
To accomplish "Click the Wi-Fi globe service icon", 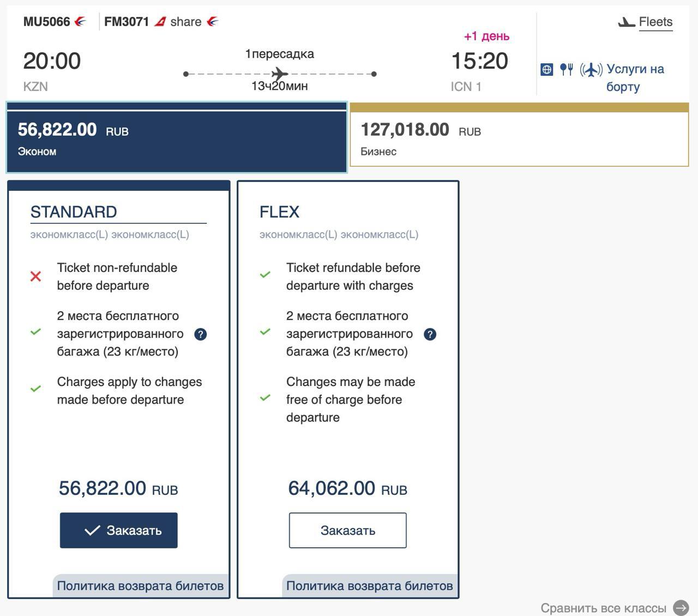I will (546, 70).
